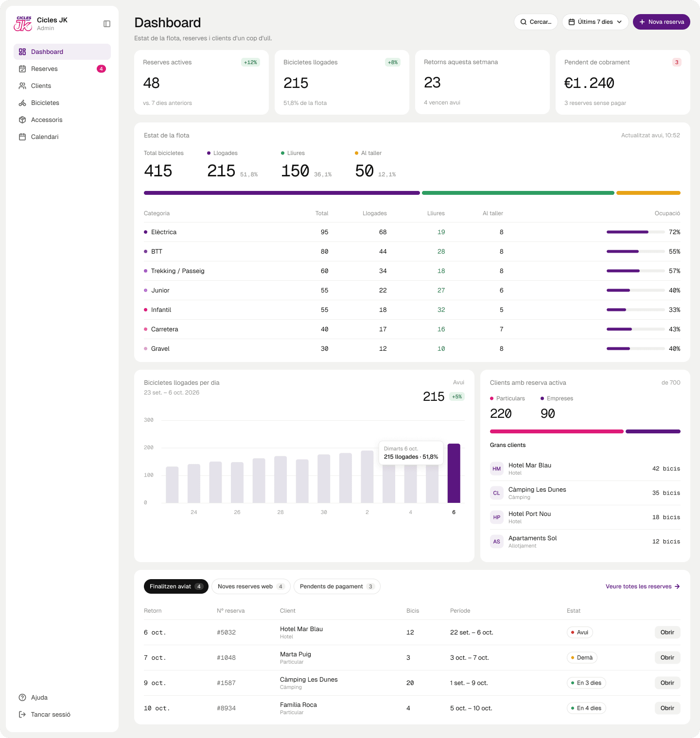
Task: Open Clients in the sidebar
Action: (62, 86)
